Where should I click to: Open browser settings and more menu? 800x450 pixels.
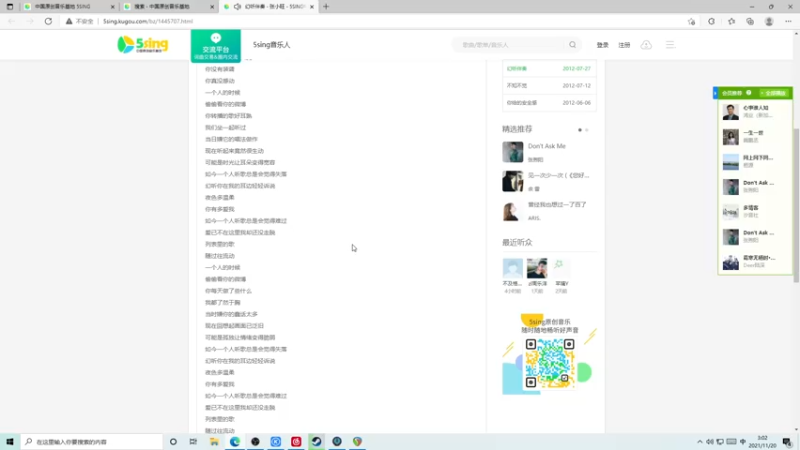788,21
